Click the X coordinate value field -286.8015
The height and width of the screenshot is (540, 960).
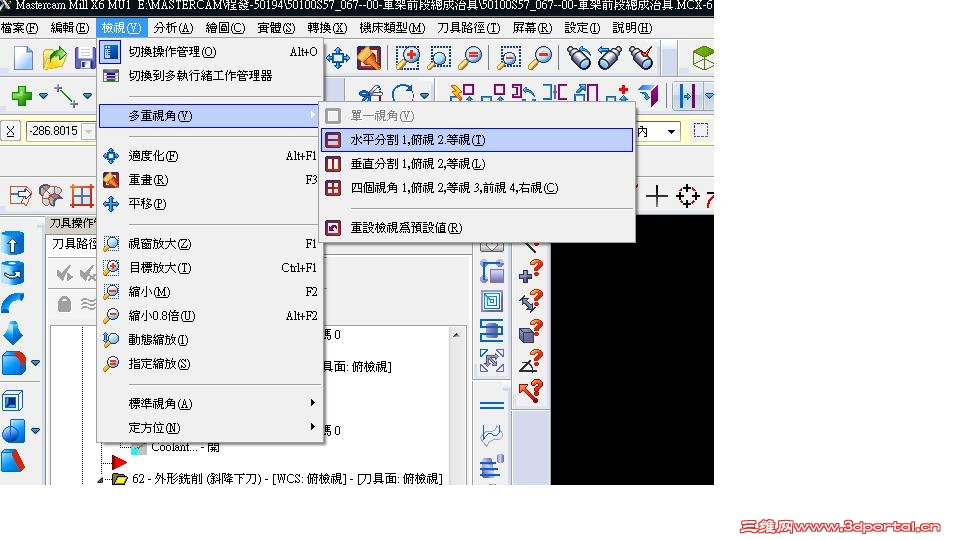(x=54, y=131)
